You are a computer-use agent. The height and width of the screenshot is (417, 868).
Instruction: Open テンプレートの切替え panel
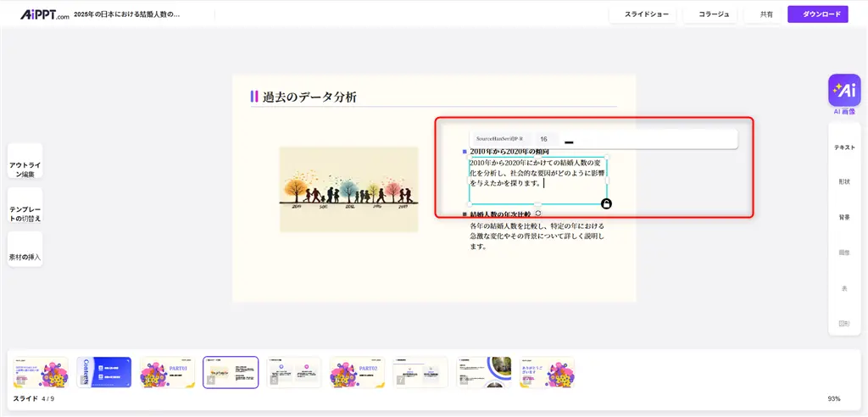pos(25,205)
